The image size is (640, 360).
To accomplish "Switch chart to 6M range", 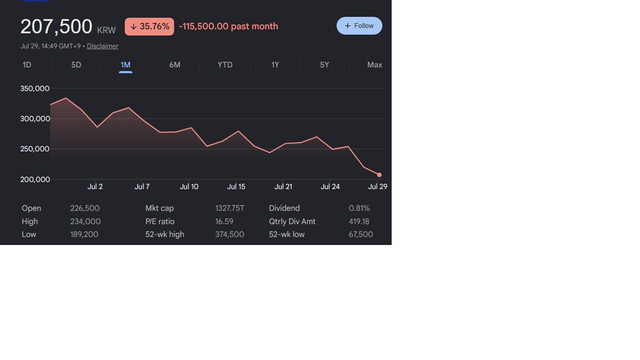I will [x=175, y=65].
